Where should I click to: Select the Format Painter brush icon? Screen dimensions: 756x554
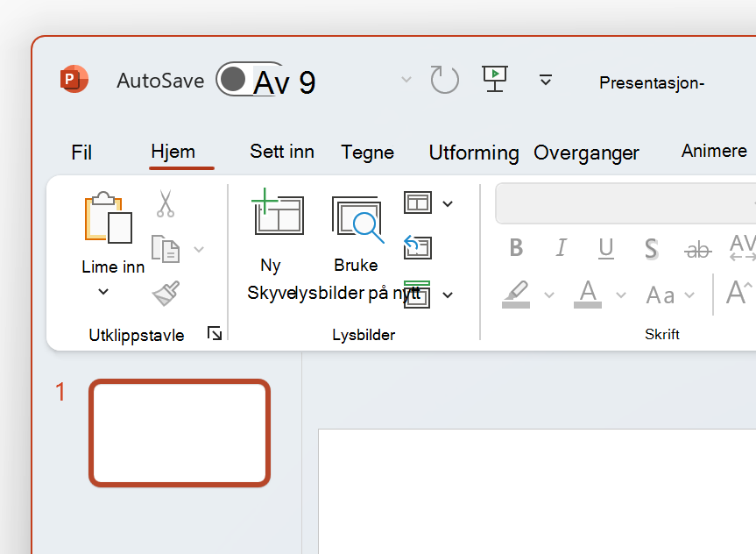(x=166, y=294)
